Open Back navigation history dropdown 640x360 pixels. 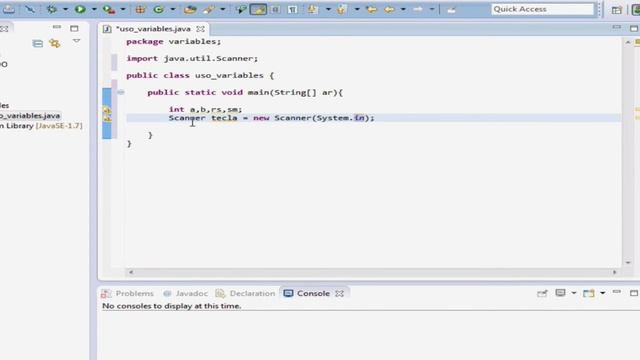coord(403,9)
